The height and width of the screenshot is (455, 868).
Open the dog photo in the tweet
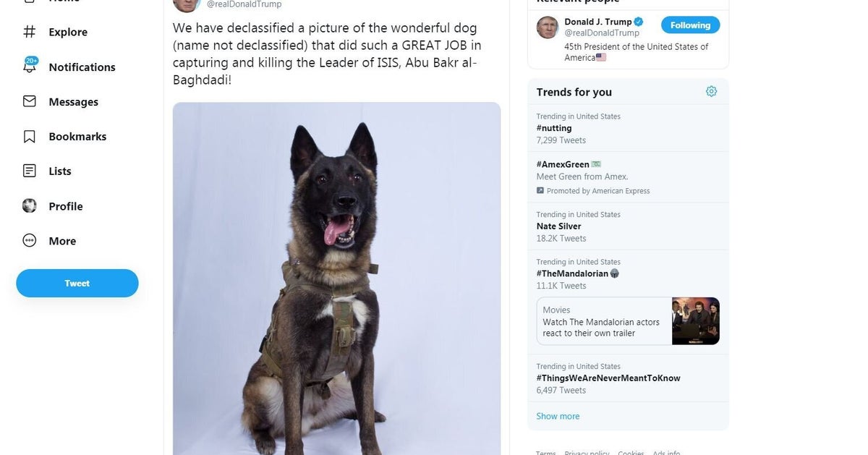coord(336,278)
